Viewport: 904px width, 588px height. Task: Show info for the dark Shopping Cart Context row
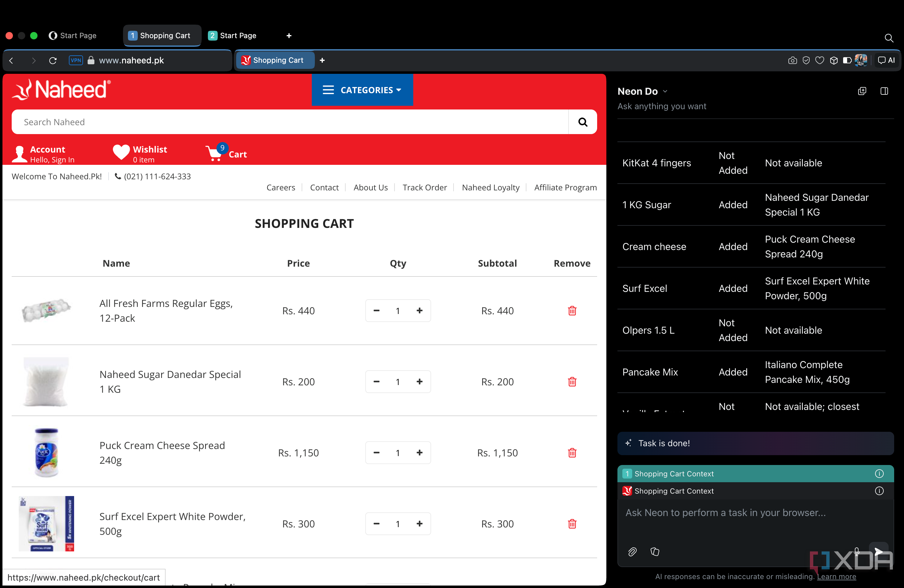[x=879, y=491]
